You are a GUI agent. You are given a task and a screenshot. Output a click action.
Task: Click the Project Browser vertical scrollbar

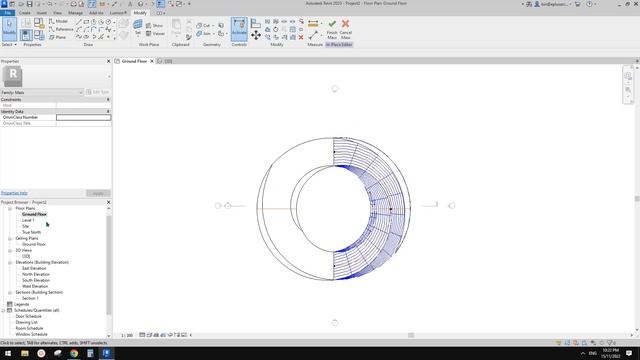tap(109, 264)
